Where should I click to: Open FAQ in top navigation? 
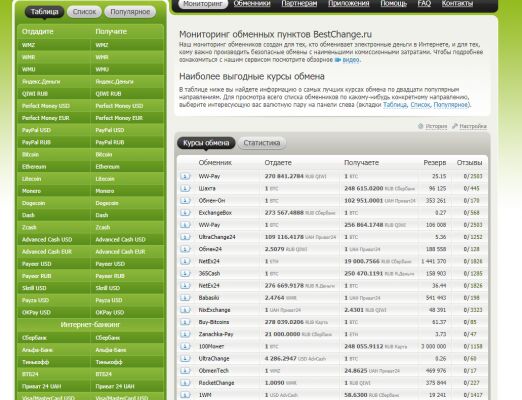pos(424,4)
